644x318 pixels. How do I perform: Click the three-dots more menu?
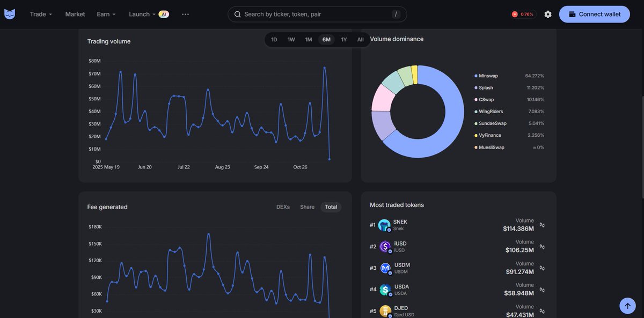(185, 14)
